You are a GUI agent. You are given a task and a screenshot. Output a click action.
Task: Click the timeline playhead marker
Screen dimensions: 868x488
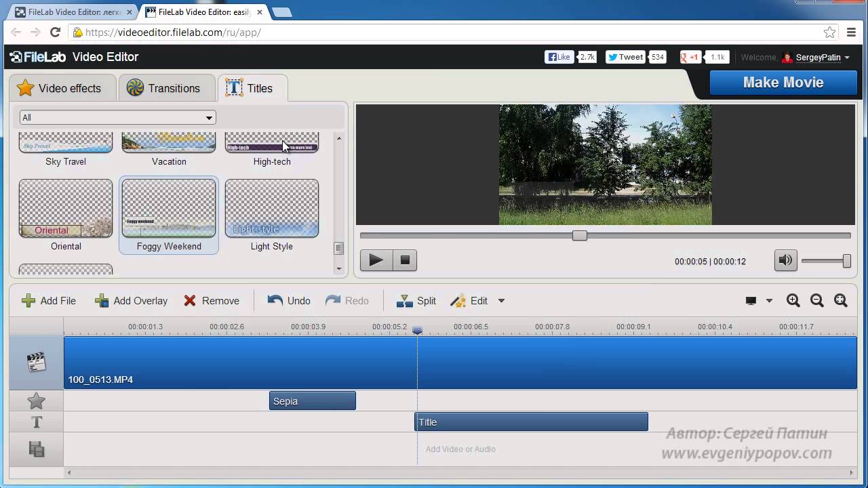point(418,330)
